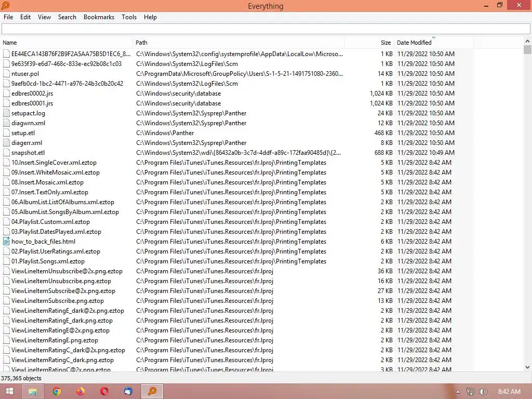This screenshot has width=532, height=399.
Task: Select 08.Insert.Mosaic.xml.eztop file name
Action: (x=47, y=182)
